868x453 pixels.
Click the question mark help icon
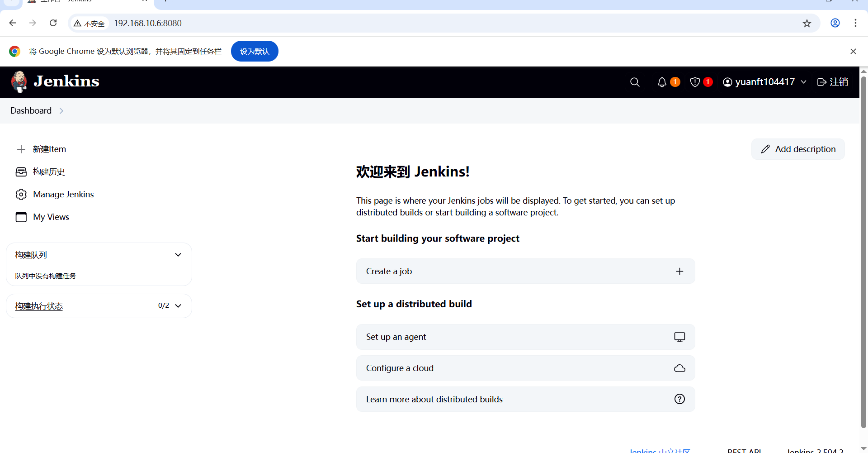(x=679, y=399)
